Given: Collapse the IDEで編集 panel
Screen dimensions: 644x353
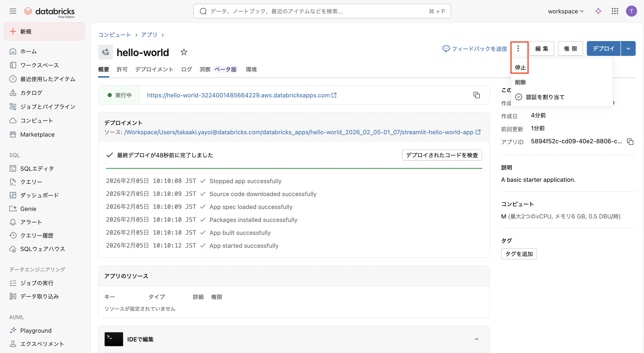Looking at the screenshot, I should tap(476, 339).
